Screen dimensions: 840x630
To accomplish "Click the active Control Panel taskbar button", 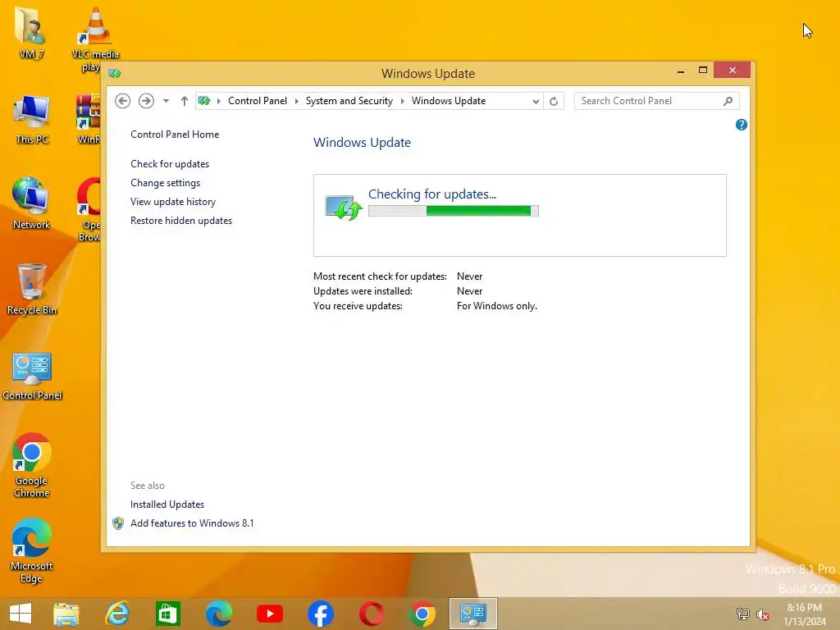I will pos(473,614).
